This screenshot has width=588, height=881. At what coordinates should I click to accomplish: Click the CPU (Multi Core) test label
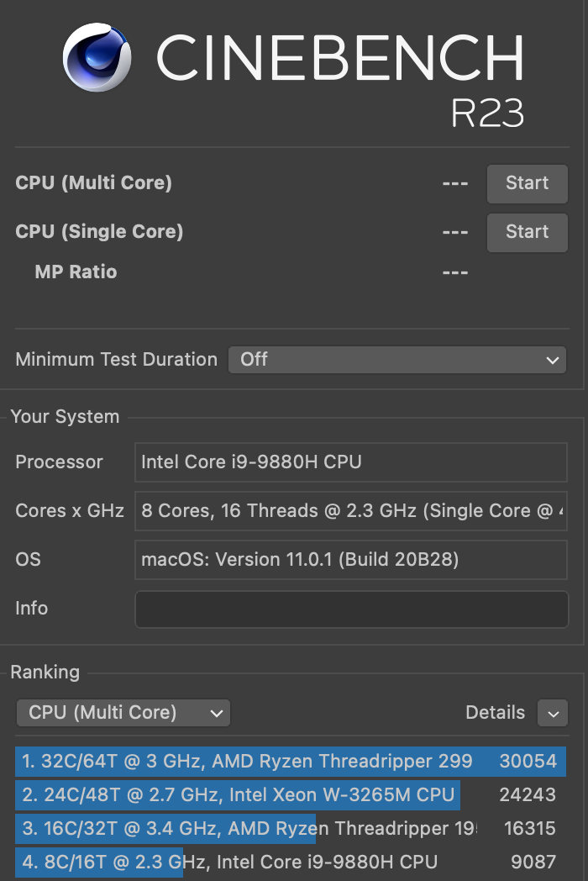(93, 183)
